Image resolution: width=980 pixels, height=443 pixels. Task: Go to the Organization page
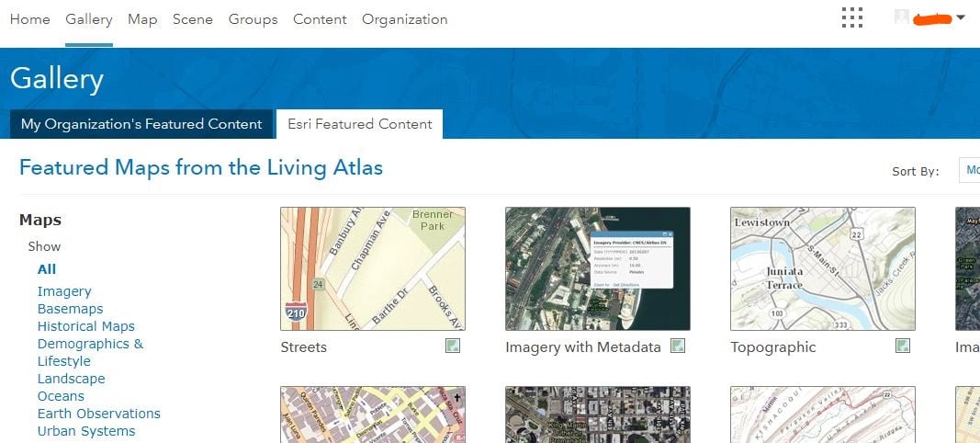point(404,19)
